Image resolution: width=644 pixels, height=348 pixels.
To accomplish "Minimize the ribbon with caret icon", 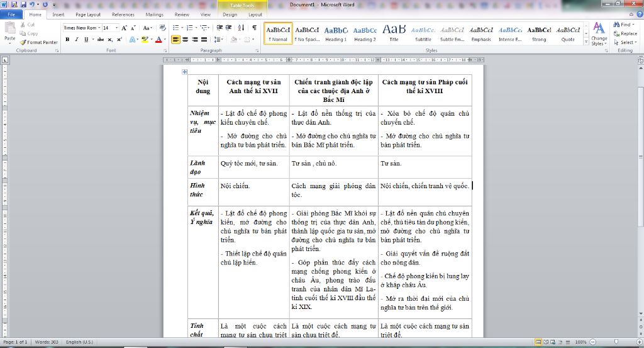I will tap(633, 14).
